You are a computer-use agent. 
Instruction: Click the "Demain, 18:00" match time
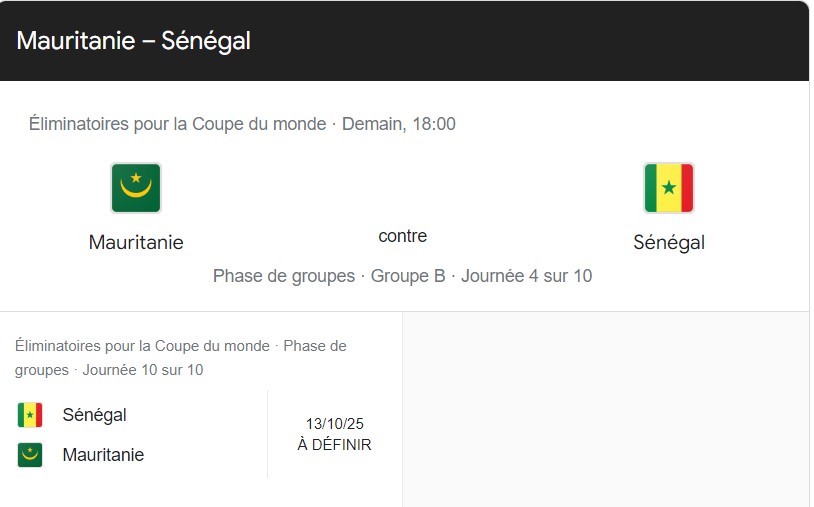(399, 124)
